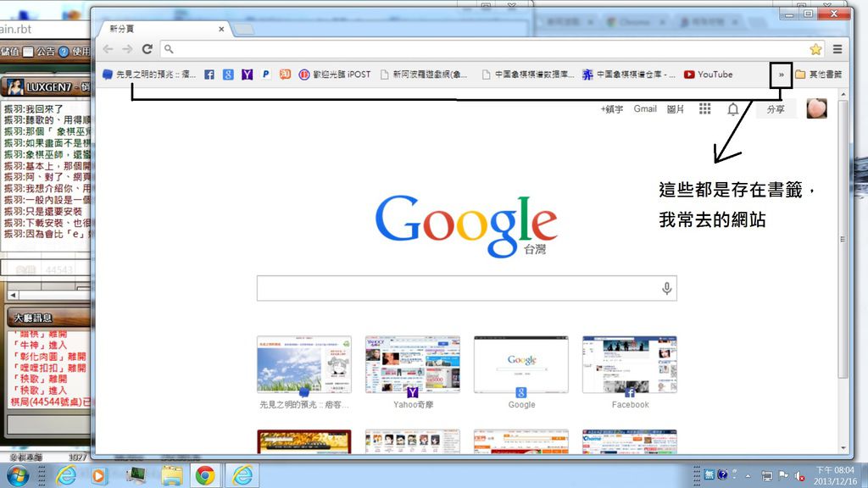The width and height of the screenshot is (868, 488).
Task: Expand hidden bookmarks with the chevron
Action: click(781, 75)
